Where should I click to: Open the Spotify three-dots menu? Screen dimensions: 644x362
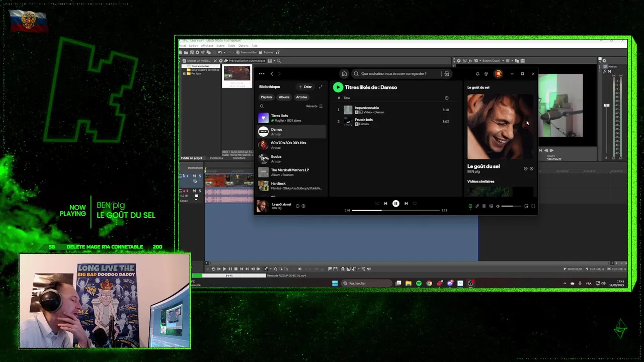click(x=262, y=74)
